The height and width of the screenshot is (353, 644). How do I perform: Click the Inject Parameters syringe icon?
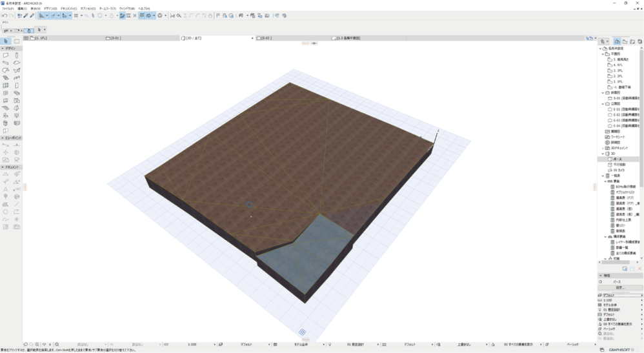click(32, 15)
